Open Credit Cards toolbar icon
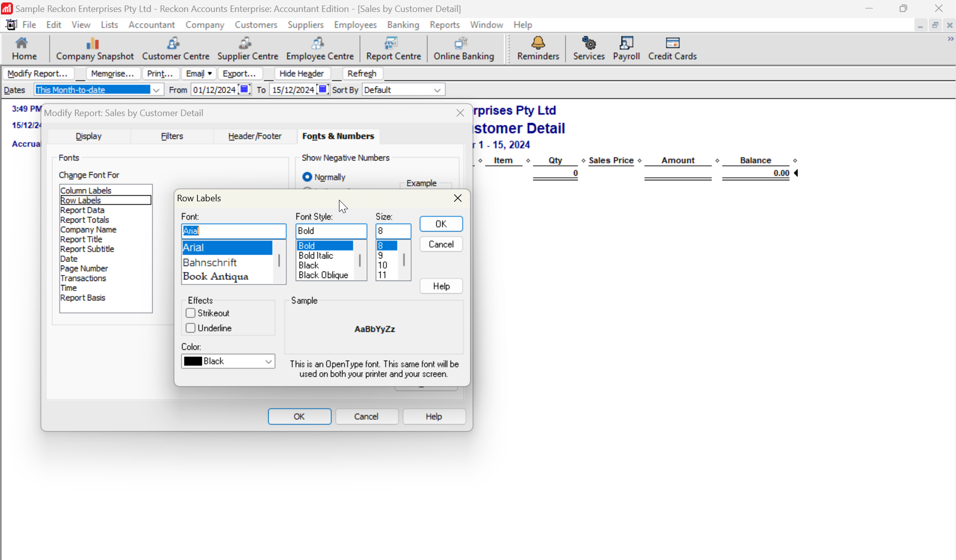 (x=672, y=48)
